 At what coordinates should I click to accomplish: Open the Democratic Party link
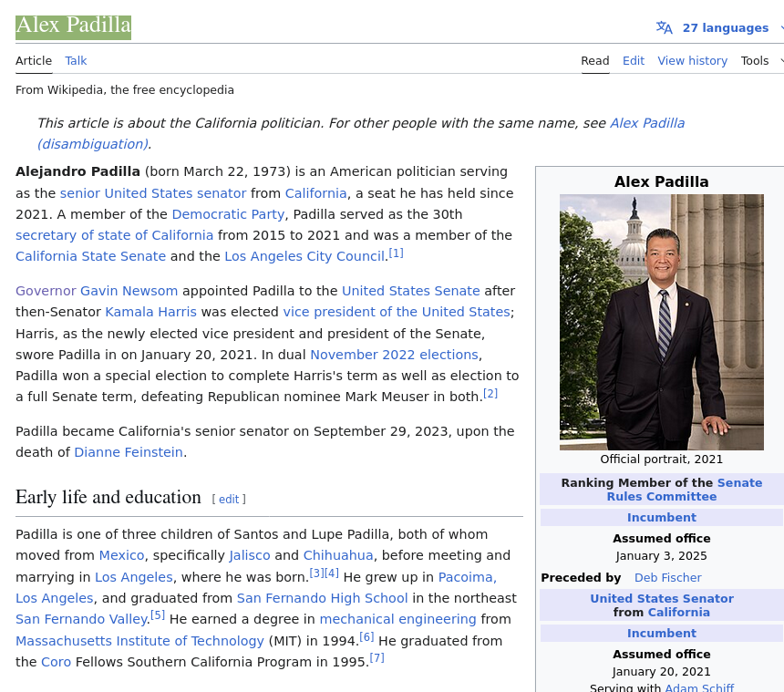[228, 214]
